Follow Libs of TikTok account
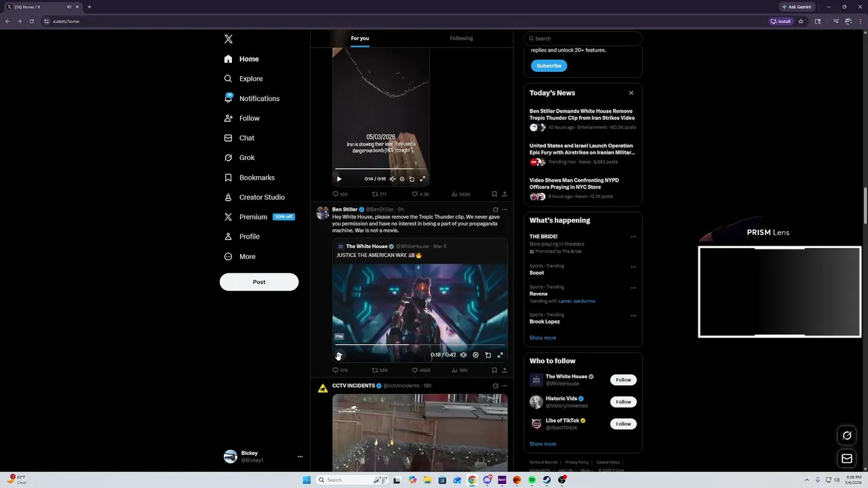 click(x=623, y=424)
